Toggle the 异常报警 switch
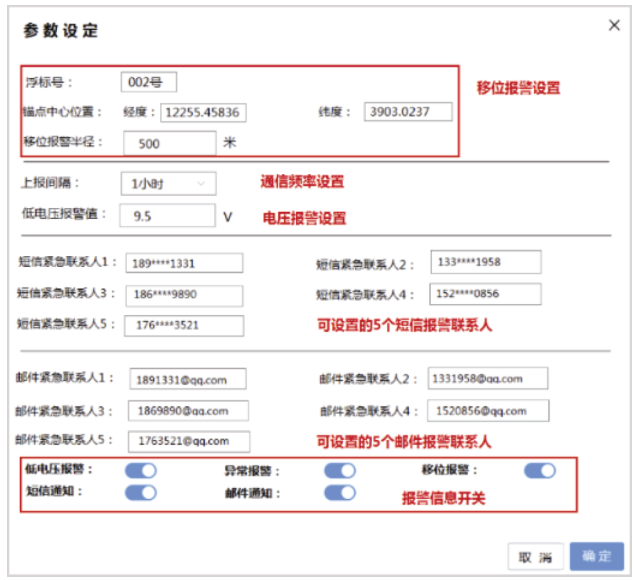Viewport: 634px width, 580px height. tap(340, 471)
